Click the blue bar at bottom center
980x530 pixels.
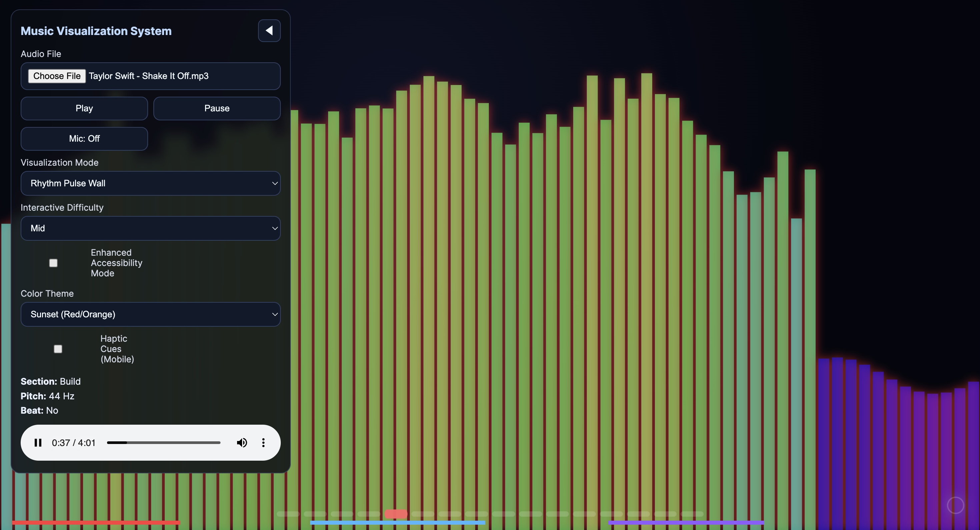point(397,523)
